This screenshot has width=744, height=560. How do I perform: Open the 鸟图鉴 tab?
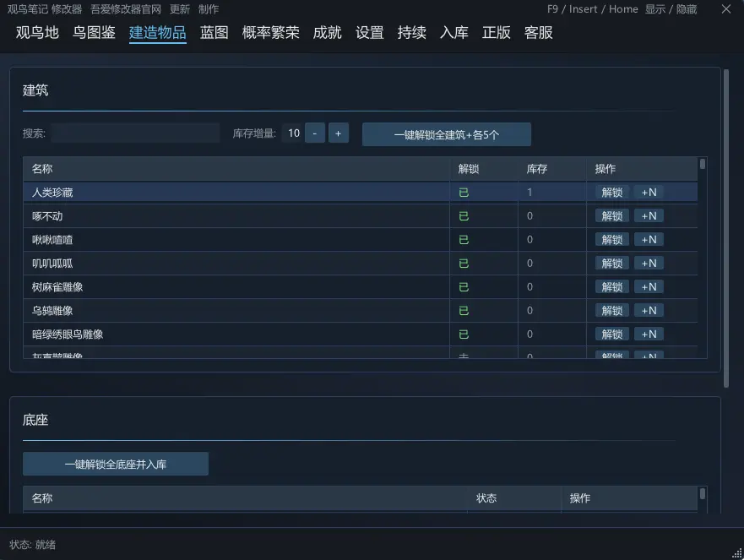[94, 32]
